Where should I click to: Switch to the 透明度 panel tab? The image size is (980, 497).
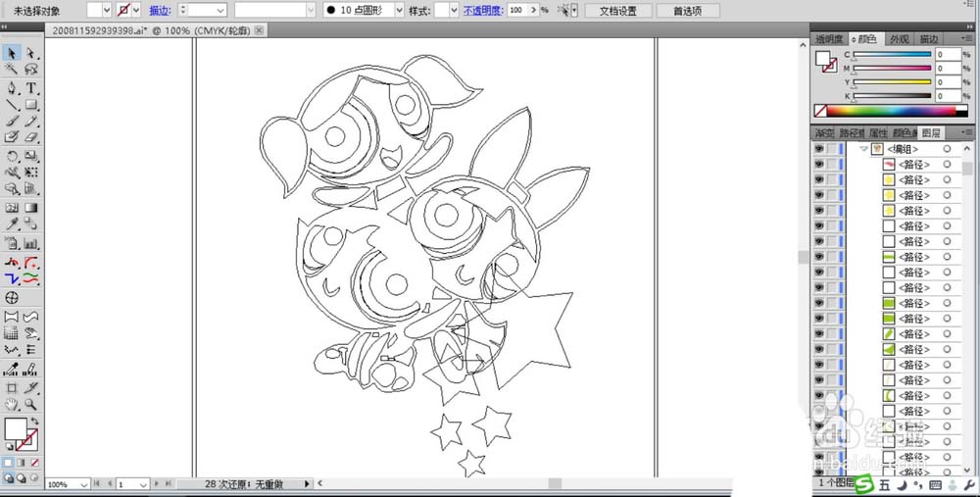(829, 39)
